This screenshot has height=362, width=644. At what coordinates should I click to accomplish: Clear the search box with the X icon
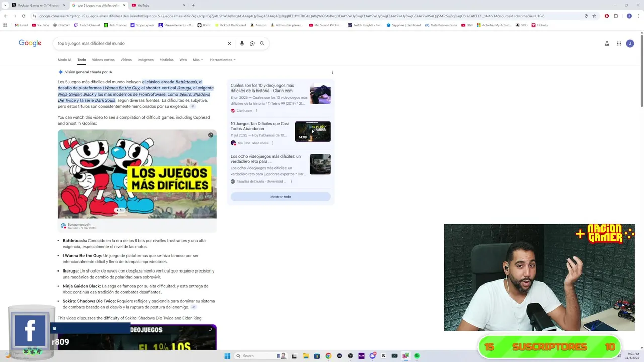(229, 43)
